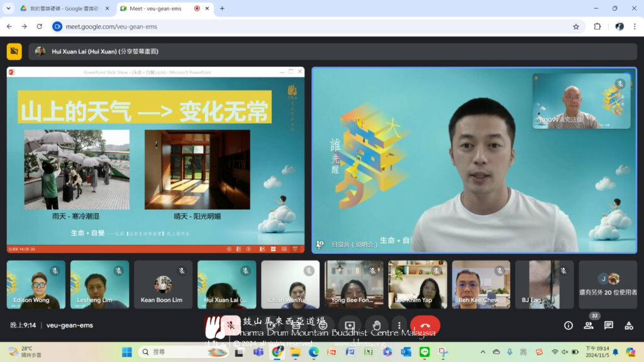Open the chat with everyone panel

pos(609,326)
